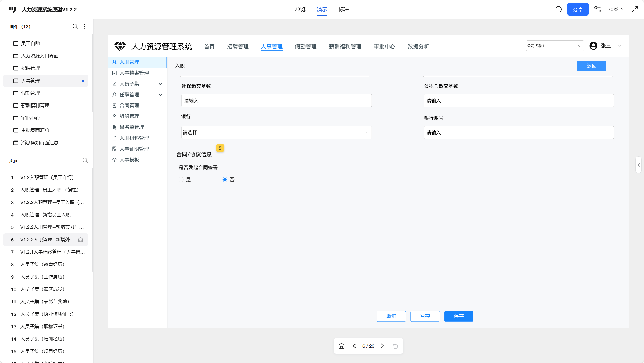Screen dimensions: 644x363
Task: Open the canvas list three-dots menu
Action: 84,26
